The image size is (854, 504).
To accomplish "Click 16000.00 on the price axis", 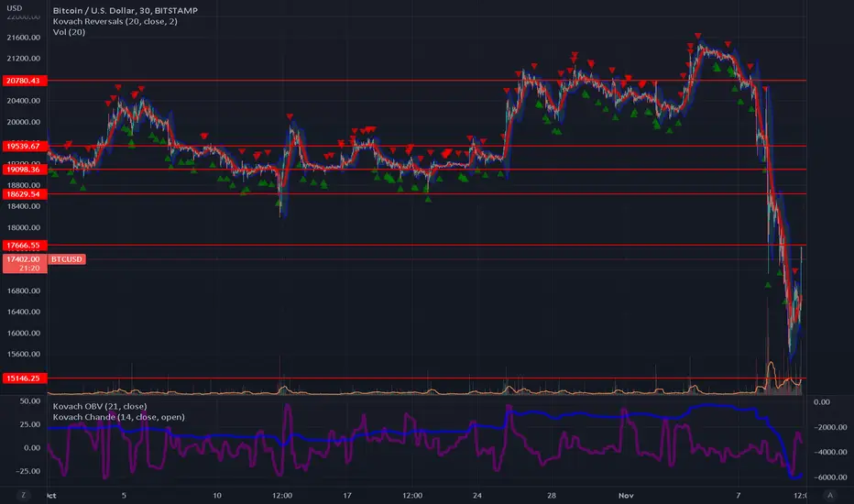I will (x=24, y=333).
